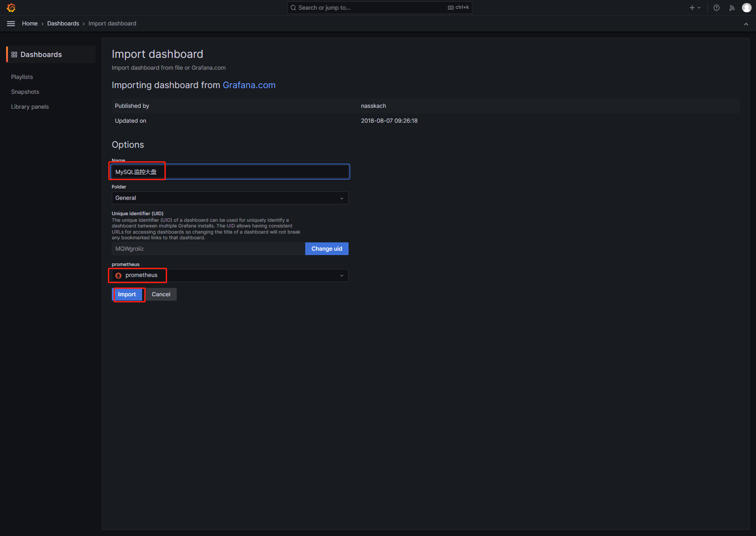
Task: Open the hamburger navigation menu
Action: [x=11, y=24]
